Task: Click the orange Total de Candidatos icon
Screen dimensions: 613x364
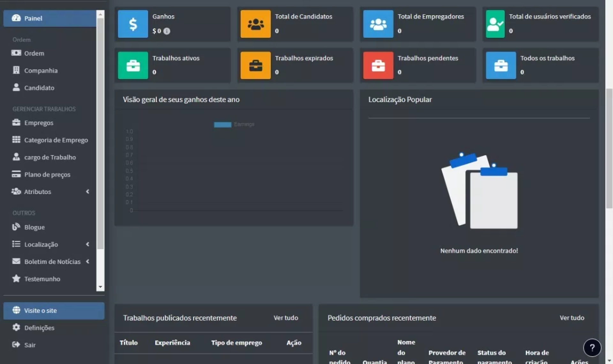Action: 255,24
